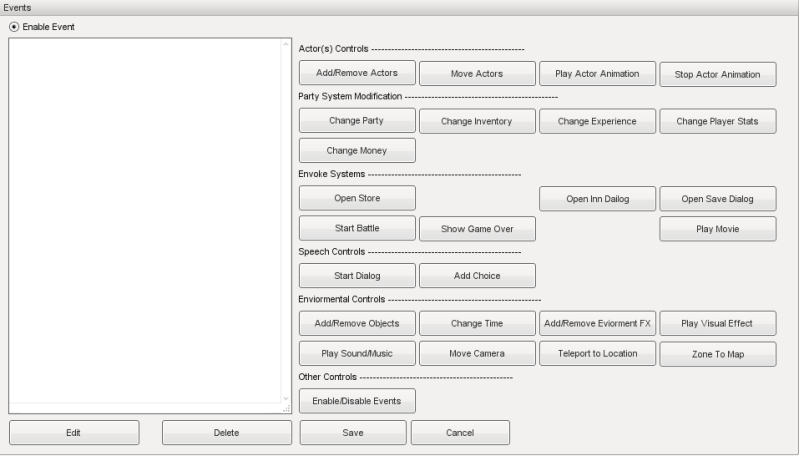
Task: Toggle the Enable Event radio button
Action: pyautogui.click(x=14, y=26)
